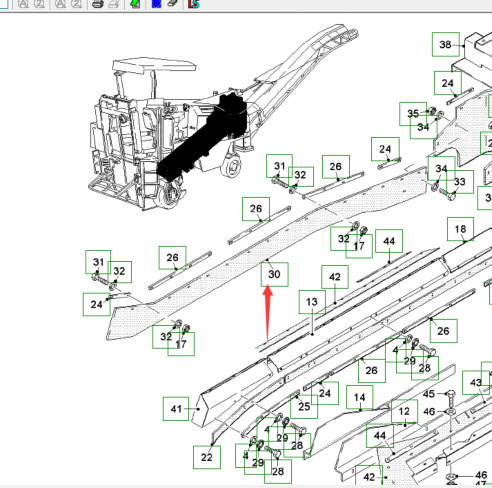The image size is (492, 488).
Task: Select callout 25 near bottom
Action: 304,406
